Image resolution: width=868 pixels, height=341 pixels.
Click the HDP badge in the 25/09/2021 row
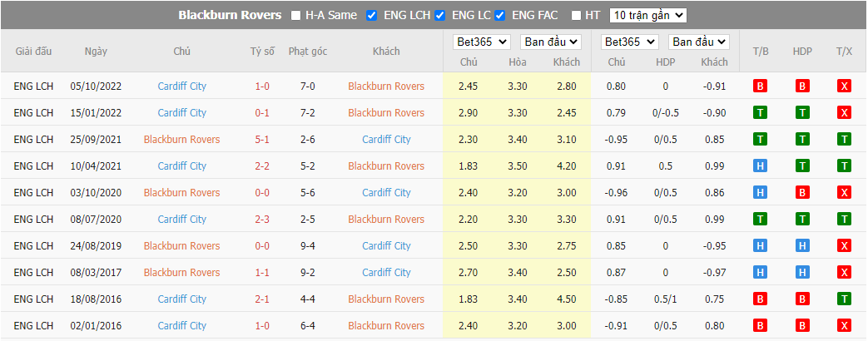(x=803, y=140)
